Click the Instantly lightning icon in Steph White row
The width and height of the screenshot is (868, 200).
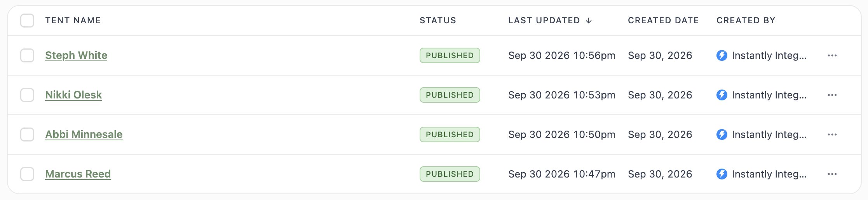click(x=722, y=55)
